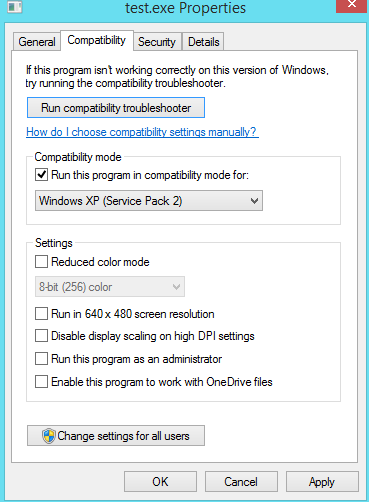Image resolution: width=369 pixels, height=502 pixels.
Task: Enable Reduced color mode checkbox
Action: [41, 262]
